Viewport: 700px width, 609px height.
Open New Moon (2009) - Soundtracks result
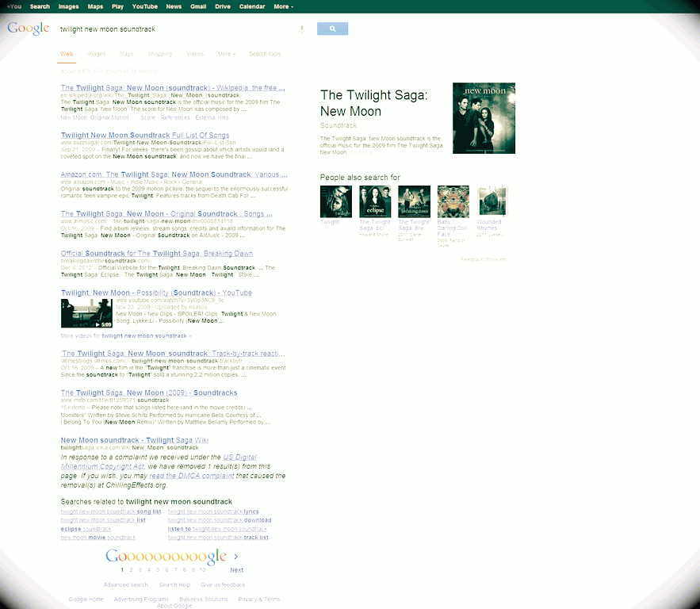click(149, 393)
